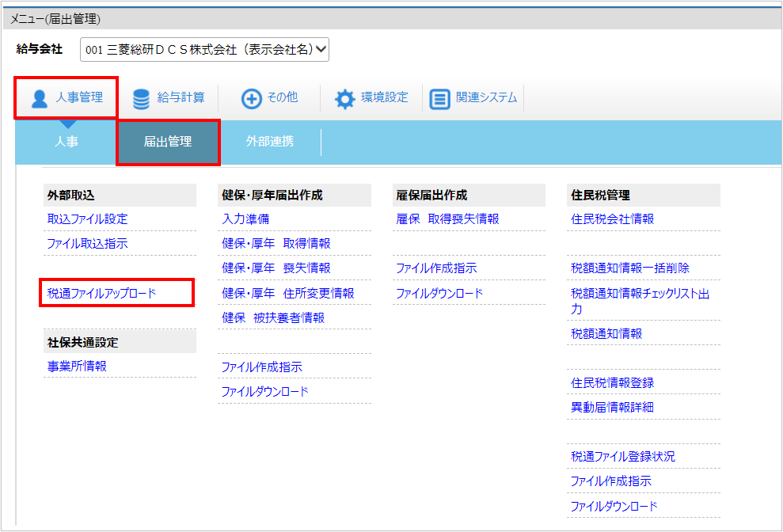Switch to the 外部連携 sub-tab
The height and width of the screenshot is (532, 783).
(270, 142)
